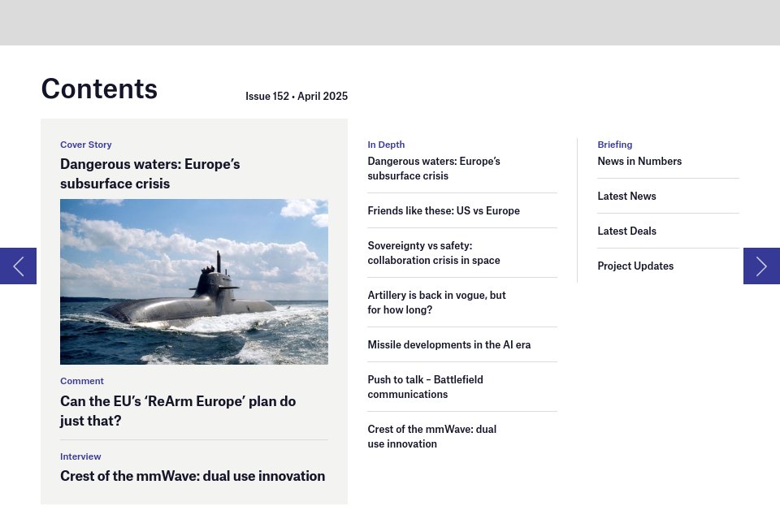Go to the previous page with left arrow

click(x=18, y=266)
